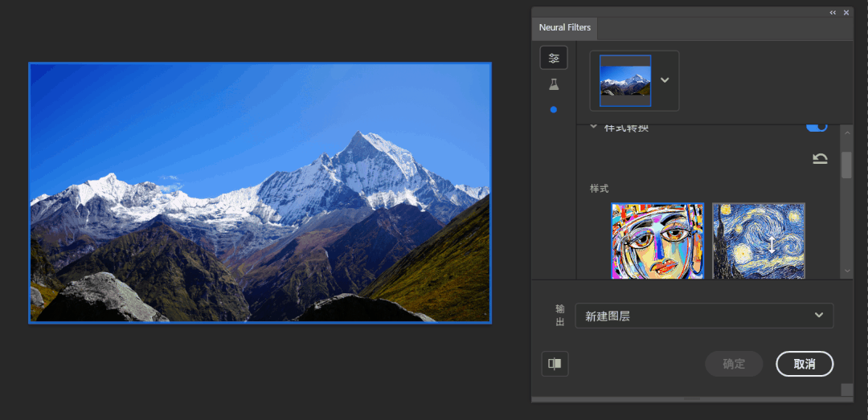Click the filter list scrollbar thumb

846,165
